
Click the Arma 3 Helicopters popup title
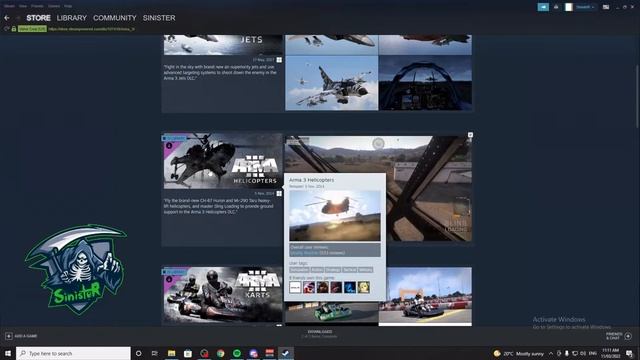point(311,180)
